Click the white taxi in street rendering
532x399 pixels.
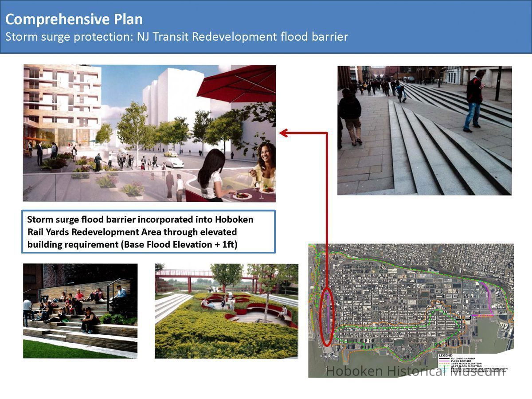pos(174,162)
